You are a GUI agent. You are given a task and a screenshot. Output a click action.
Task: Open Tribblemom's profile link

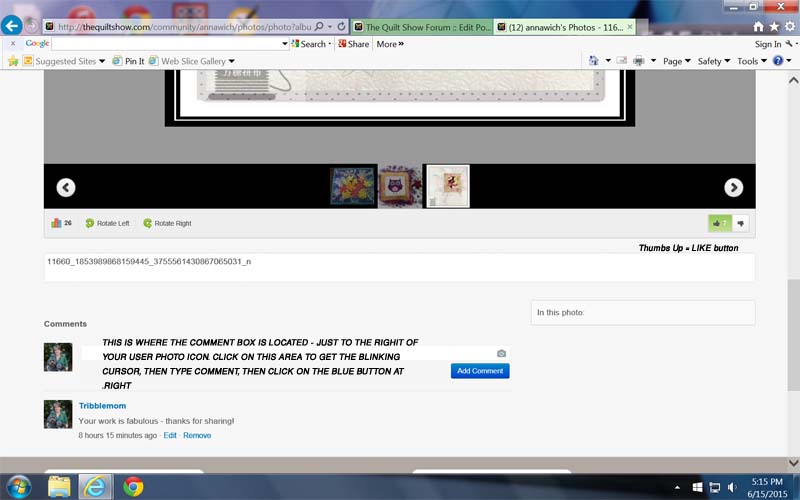click(102, 406)
